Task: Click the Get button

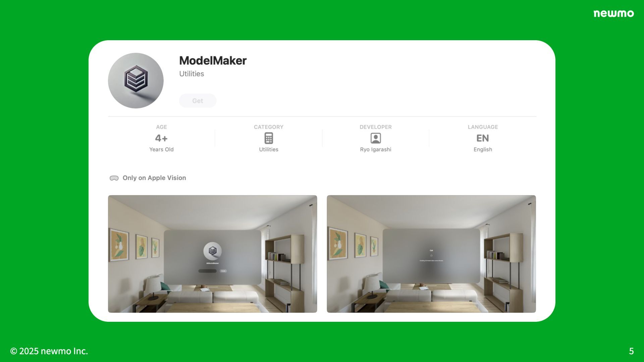Action: (198, 101)
